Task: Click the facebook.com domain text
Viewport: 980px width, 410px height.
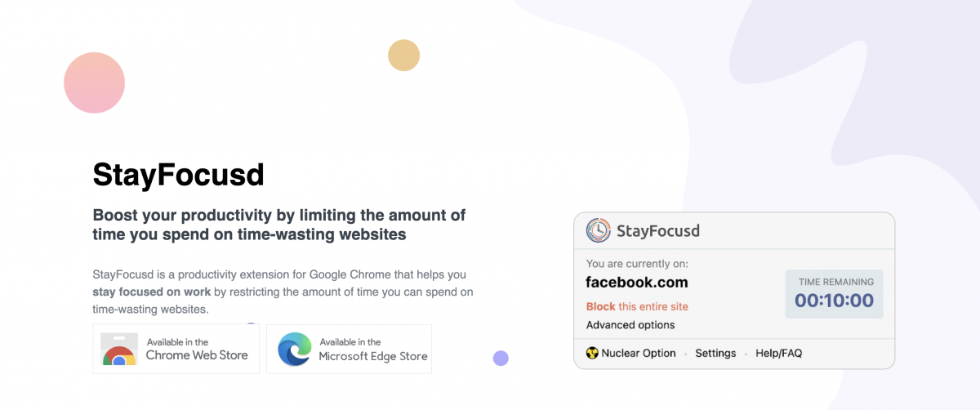Action: point(637,283)
